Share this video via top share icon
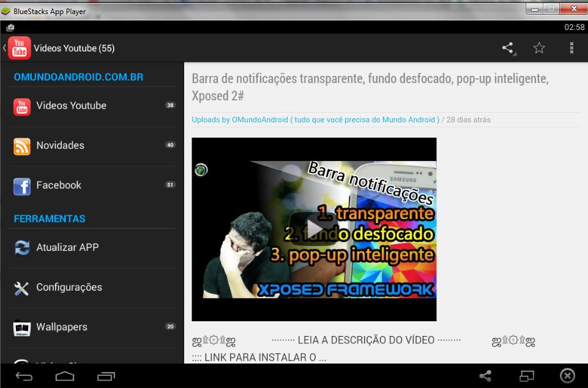588x388 pixels. 508,48
